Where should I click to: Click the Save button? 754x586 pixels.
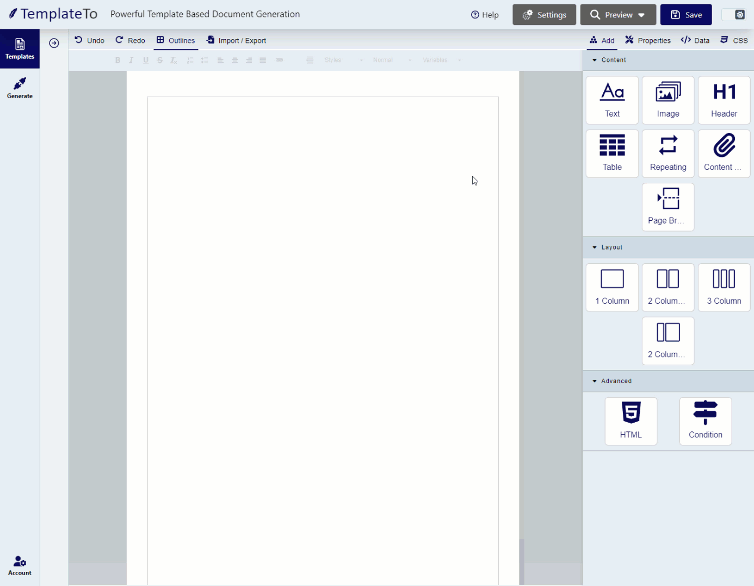pos(686,15)
